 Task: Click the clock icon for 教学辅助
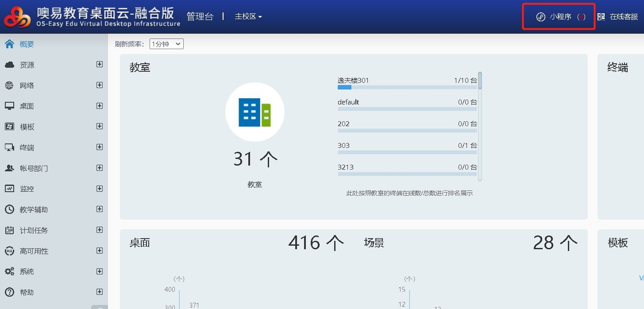click(9, 209)
